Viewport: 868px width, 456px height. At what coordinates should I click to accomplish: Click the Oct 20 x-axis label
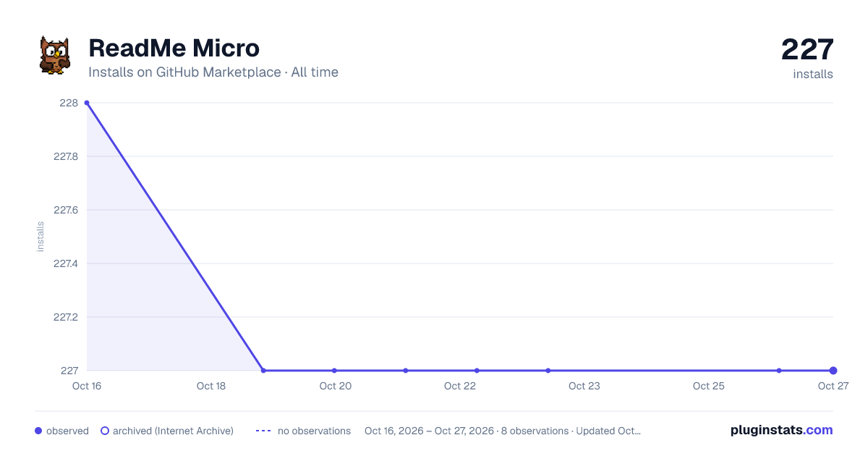tap(336, 386)
